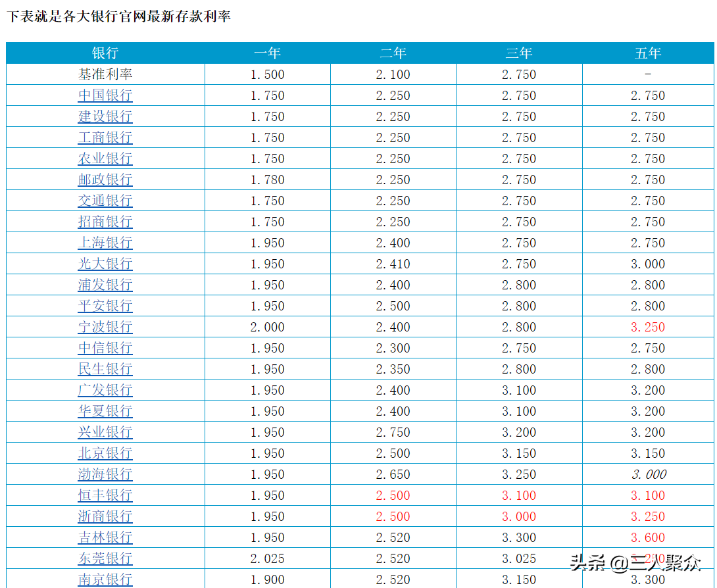Select 宁波银行 one-year rate 2.000

pos(268,326)
